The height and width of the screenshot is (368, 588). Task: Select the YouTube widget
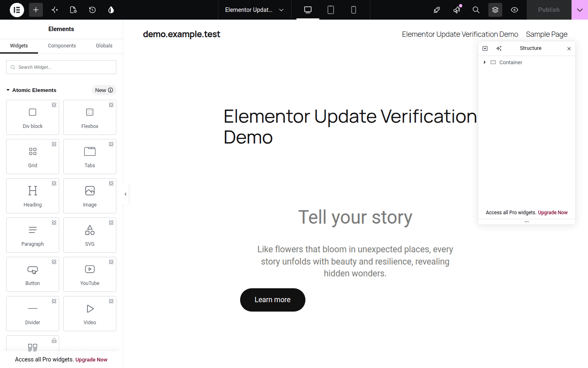tap(90, 274)
